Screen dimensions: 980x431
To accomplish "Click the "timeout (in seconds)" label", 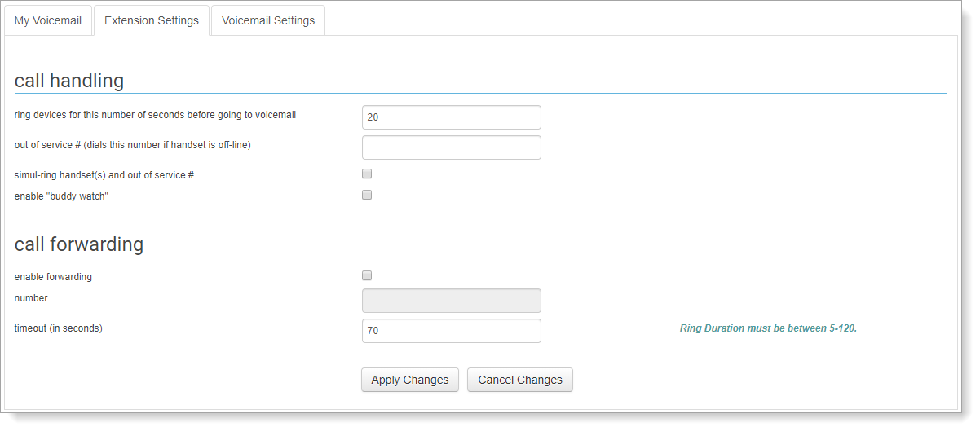I will 59,328.
